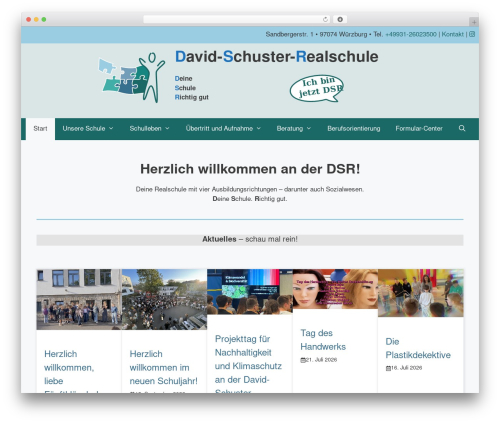Click the browser address bar
The height and width of the screenshot is (423, 500).
coord(237,20)
